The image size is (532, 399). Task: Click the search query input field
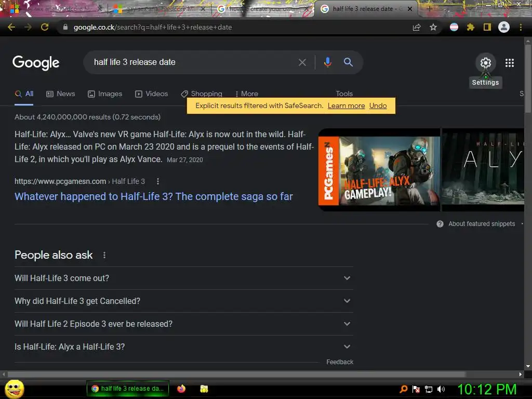(193, 62)
